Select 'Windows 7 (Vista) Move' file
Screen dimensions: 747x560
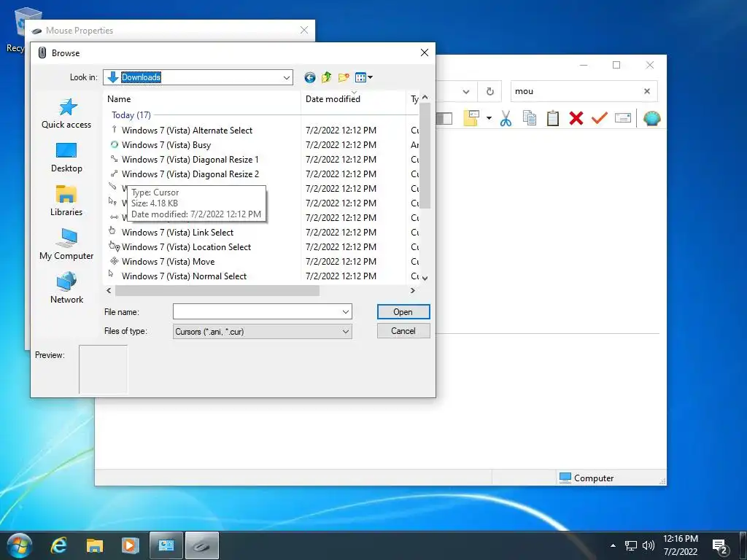168,262
